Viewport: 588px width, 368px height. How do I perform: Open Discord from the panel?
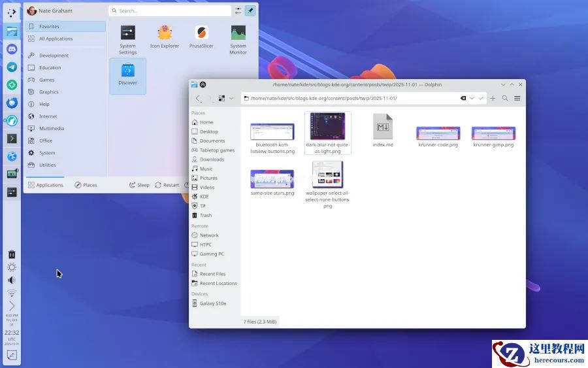tap(12, 49)
